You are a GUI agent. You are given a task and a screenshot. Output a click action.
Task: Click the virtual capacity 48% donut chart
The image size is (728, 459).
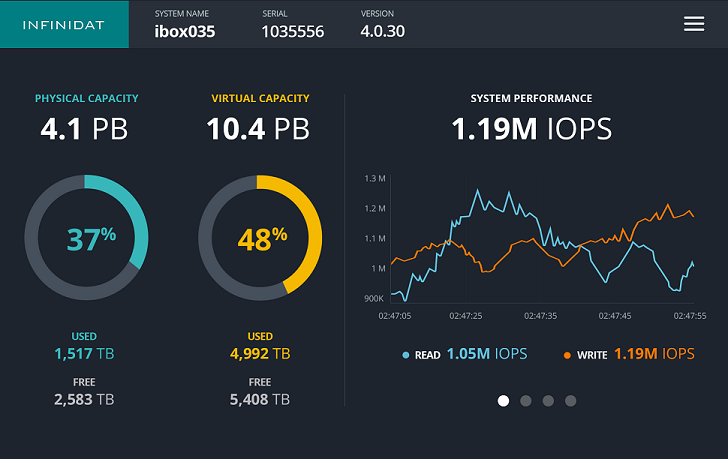click(260, 238)
